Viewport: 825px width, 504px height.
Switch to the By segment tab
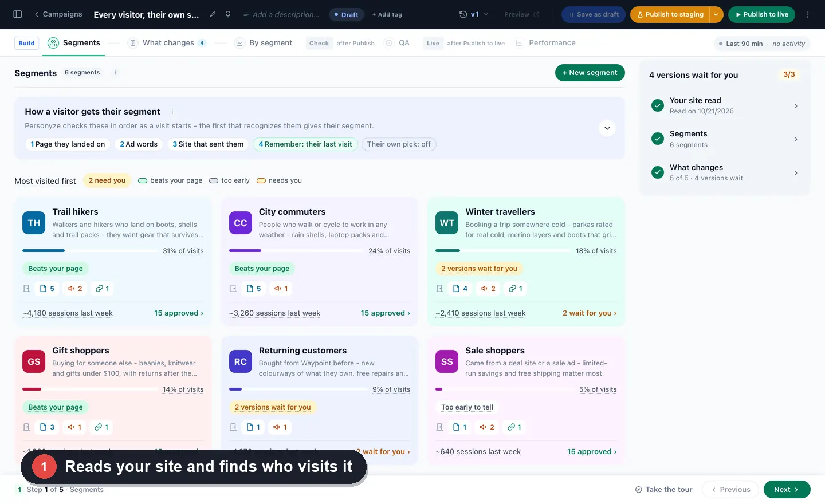click(x=264, y=43)
